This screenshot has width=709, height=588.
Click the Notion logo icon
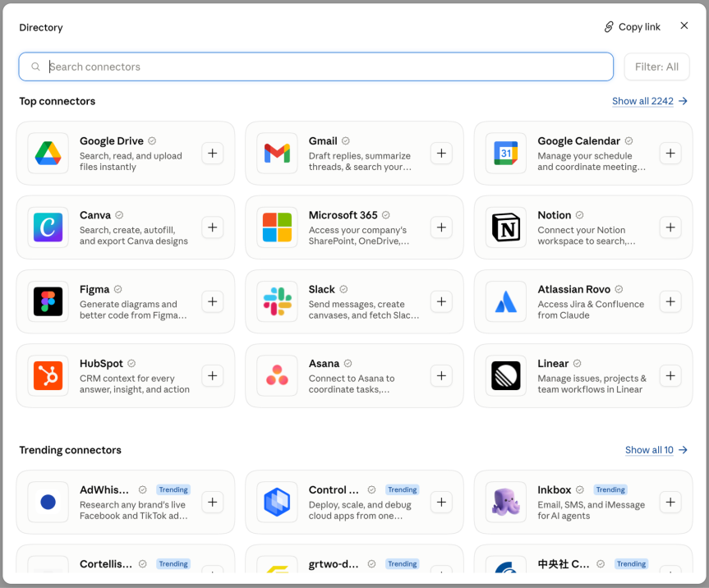point(506,227)
